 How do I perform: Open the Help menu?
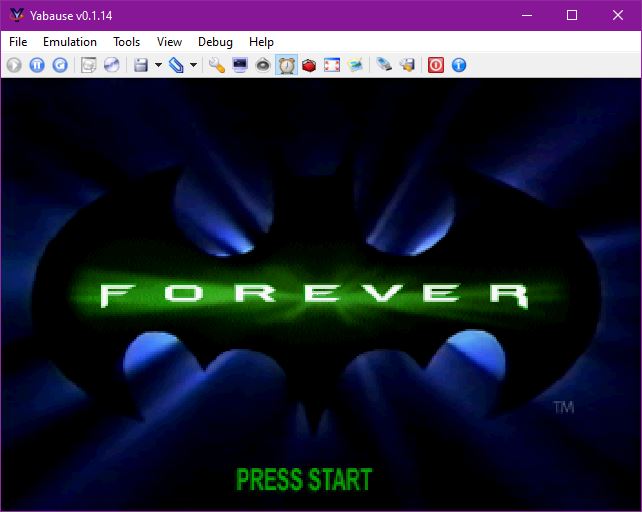click(261, 42)
